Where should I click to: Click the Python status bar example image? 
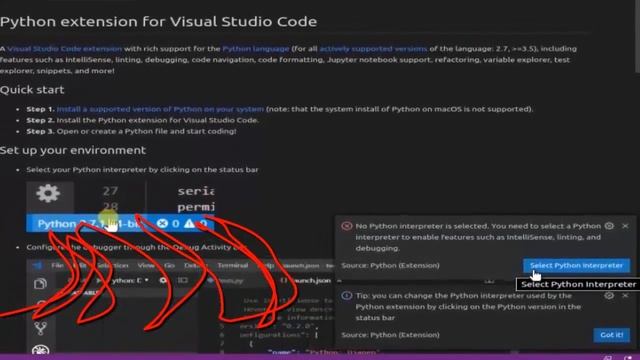[120, 207]
